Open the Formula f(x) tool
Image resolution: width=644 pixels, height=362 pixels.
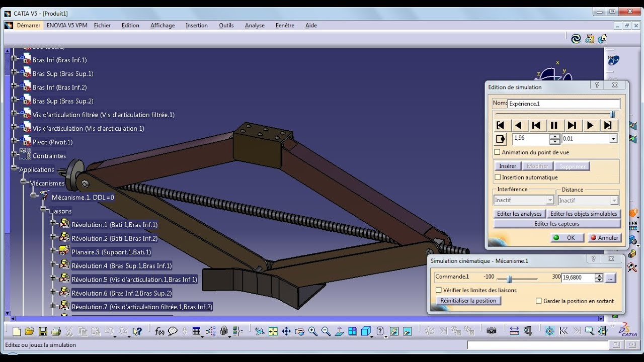coord(159,331)
